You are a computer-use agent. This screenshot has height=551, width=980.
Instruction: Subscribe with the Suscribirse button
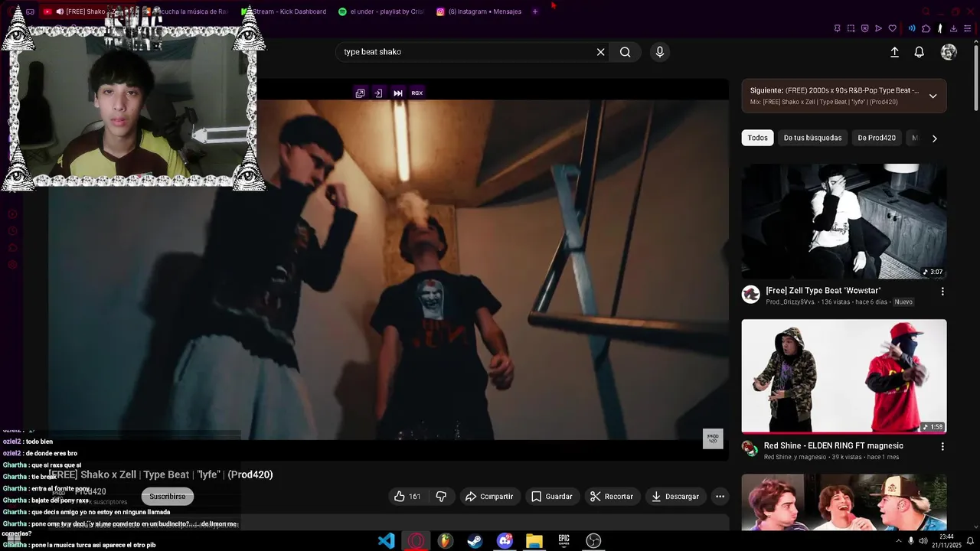(x=168, y=497)
